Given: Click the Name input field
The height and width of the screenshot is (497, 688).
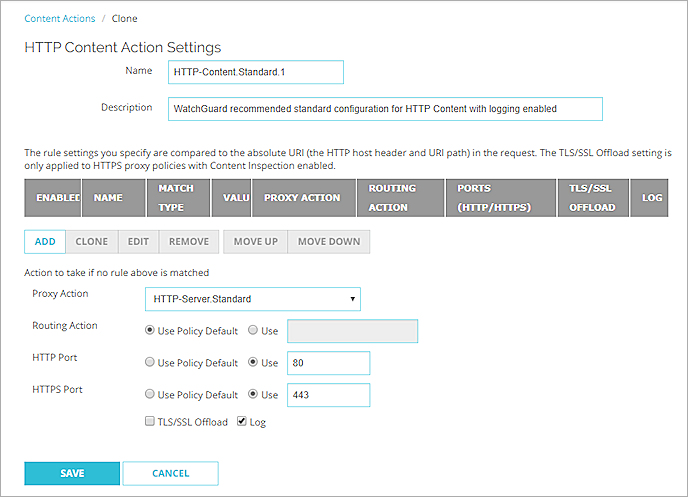Looking at the screenshot, I should click(257, 72).
